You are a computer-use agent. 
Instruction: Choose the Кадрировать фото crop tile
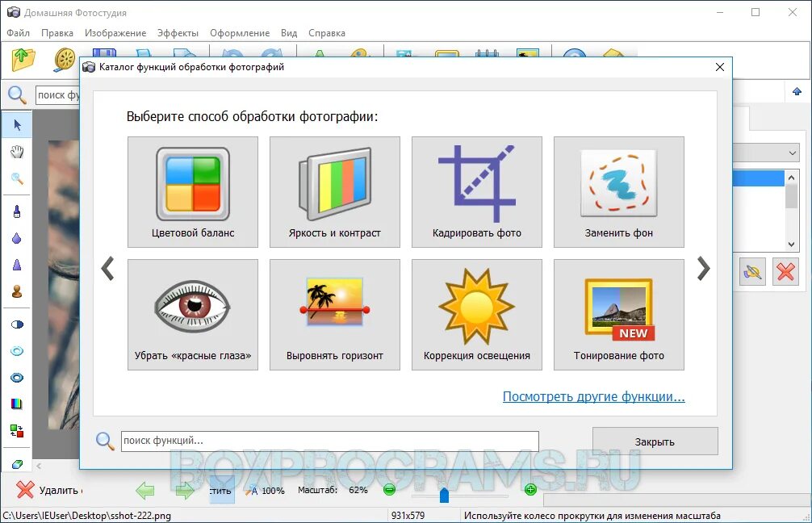coord(476,192)
